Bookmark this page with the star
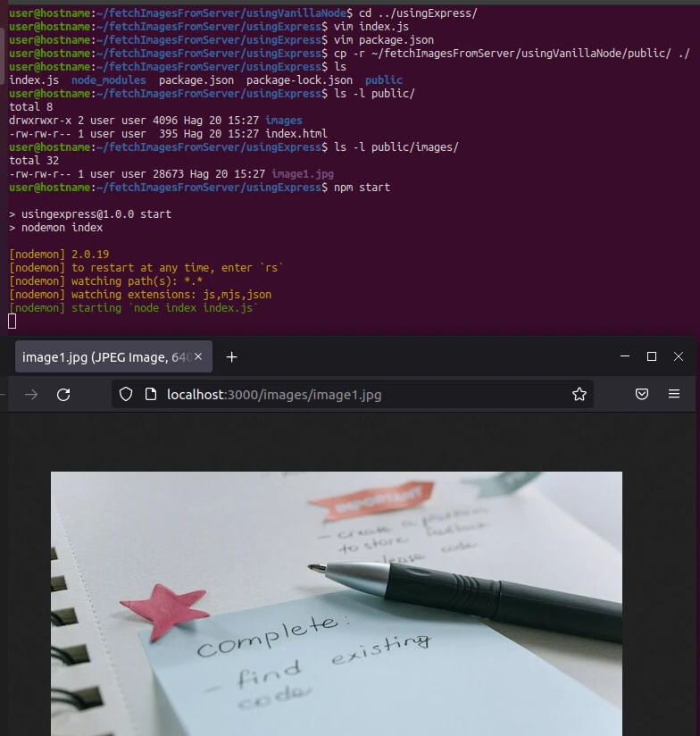The image size is (700, 736). [x=579, y=395]
